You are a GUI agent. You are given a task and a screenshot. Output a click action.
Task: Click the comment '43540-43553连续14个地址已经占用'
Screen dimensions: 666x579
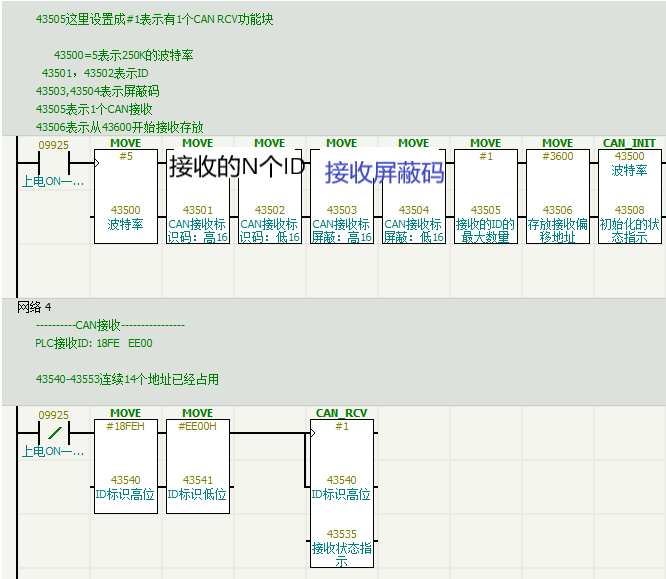127,379
